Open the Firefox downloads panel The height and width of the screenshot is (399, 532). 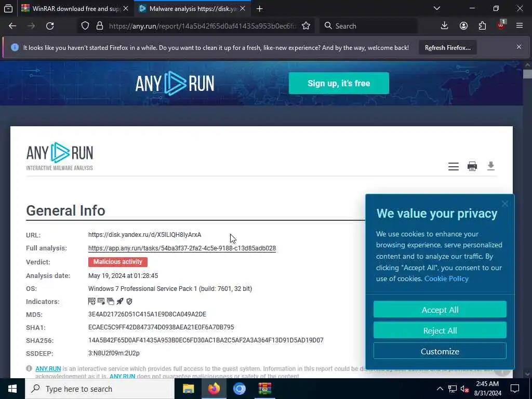[x=445, y=26]
